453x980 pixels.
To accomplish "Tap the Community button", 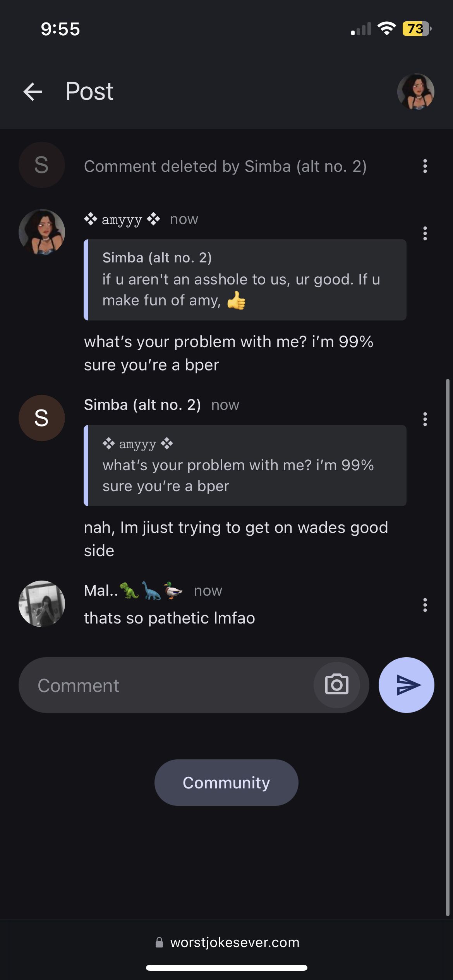I will (x=226, y=783).
